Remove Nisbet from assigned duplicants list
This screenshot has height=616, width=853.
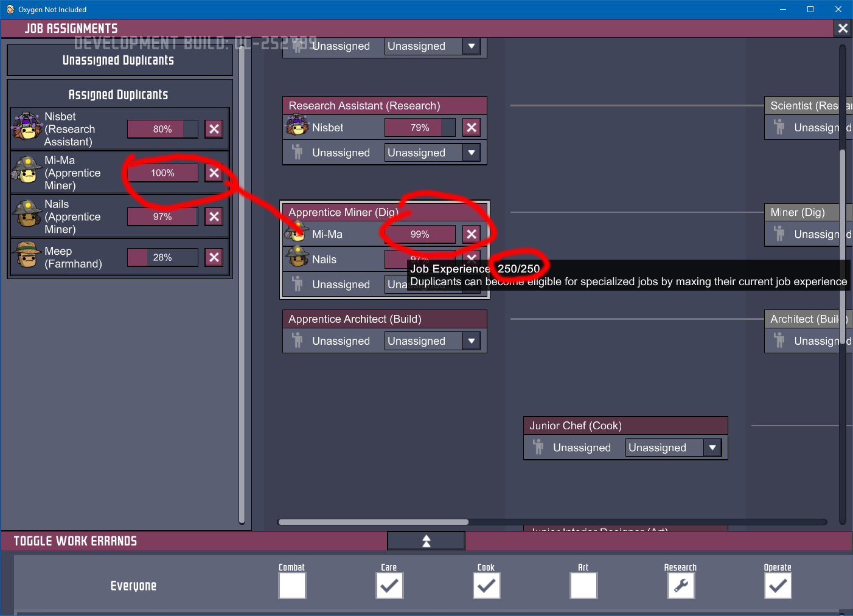pyautogui.click(x=214, y=129)
